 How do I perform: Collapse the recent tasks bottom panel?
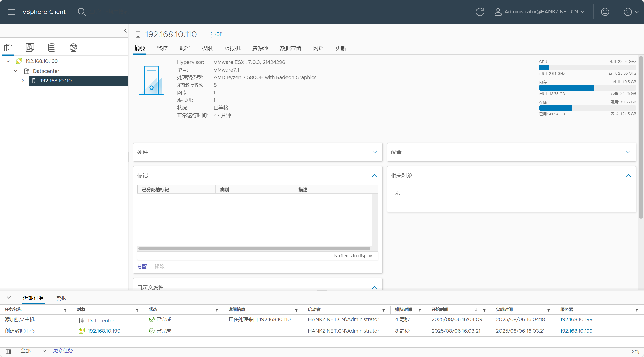(9, 298)
